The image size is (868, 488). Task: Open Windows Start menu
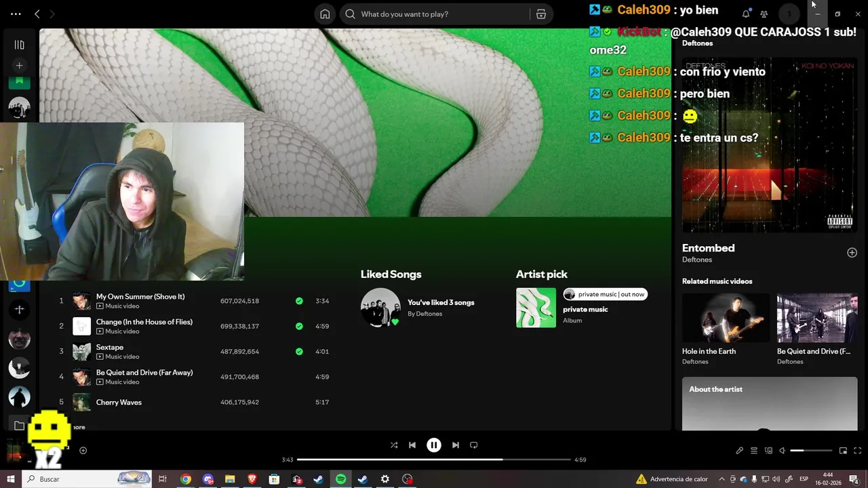point(11,479)
